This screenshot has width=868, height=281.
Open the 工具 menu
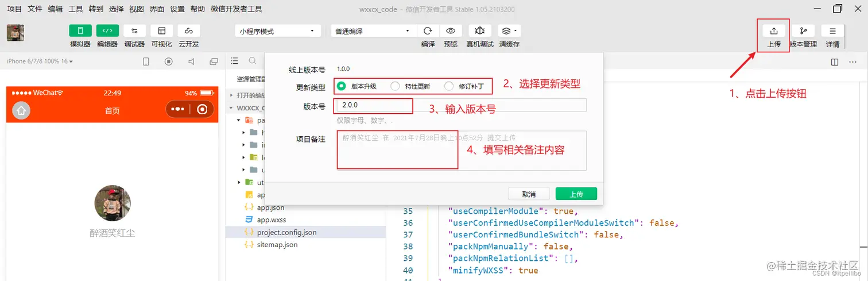(x=76, y=9)
